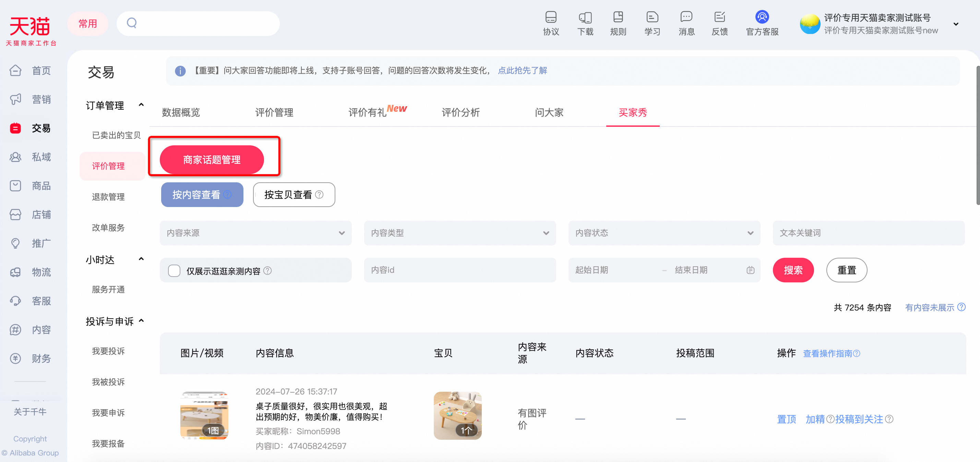Click the search magnifier icon
980x462 pixels.
132,23
